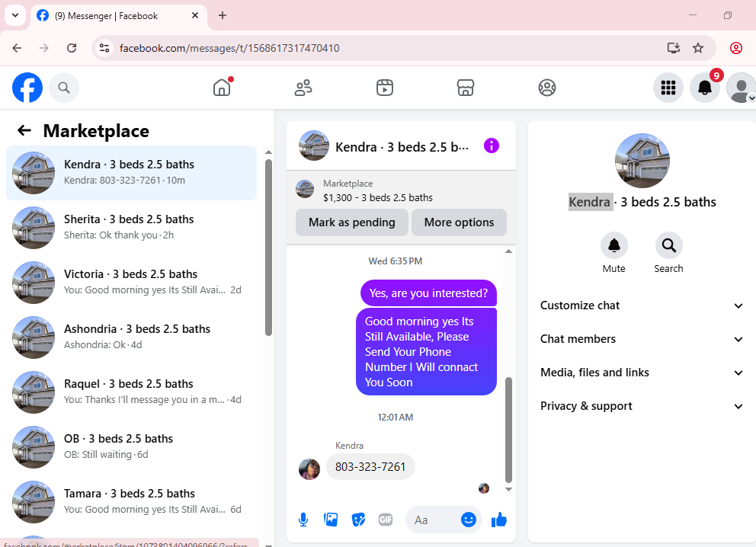This screenshot has width=756, height=547.
Task: Choose a sticker icon in composer
Action: click(358, 520)
